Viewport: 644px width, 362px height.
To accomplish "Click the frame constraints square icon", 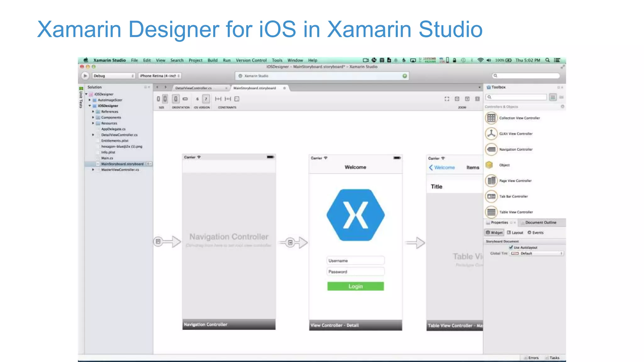I will pos(237,99).
